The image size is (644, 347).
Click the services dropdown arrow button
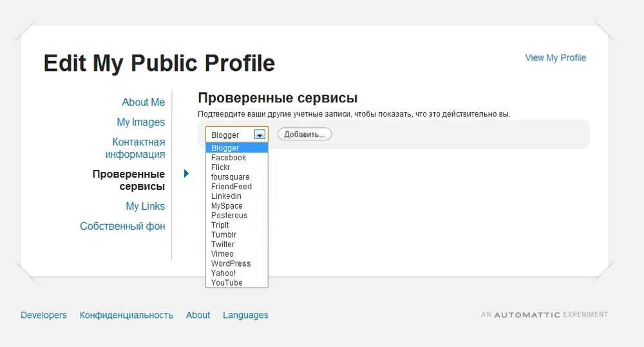click(260, 135)
